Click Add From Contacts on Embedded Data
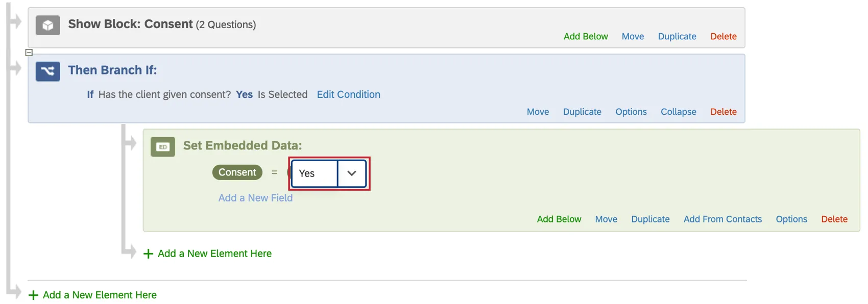The height and width of the screenshot is (304, 868). tap(722, 219)
